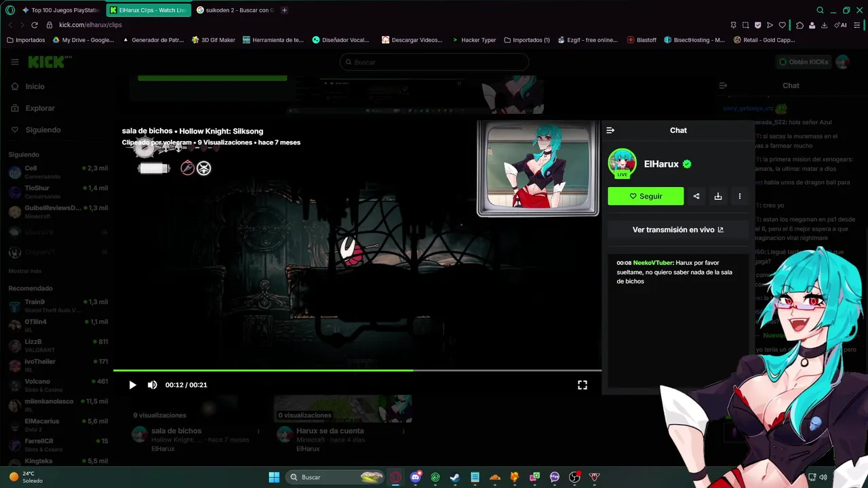Open Opera easy setup menu icon
This screenshot has height=488, width=868.
[857, 25]
